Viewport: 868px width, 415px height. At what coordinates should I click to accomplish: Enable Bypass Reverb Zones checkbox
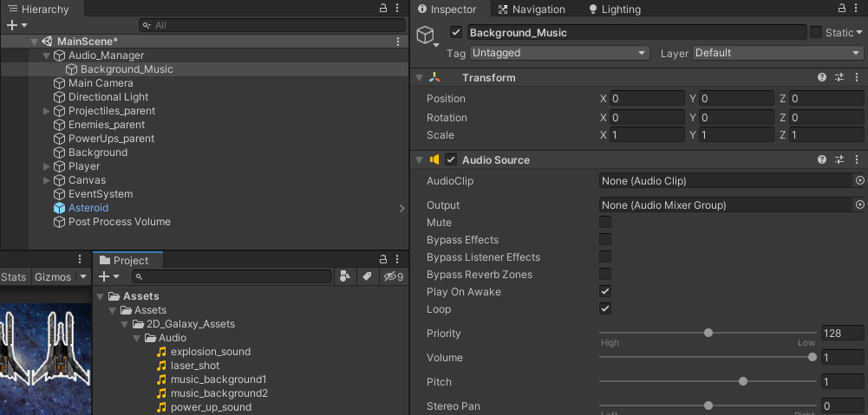(605, 274)
